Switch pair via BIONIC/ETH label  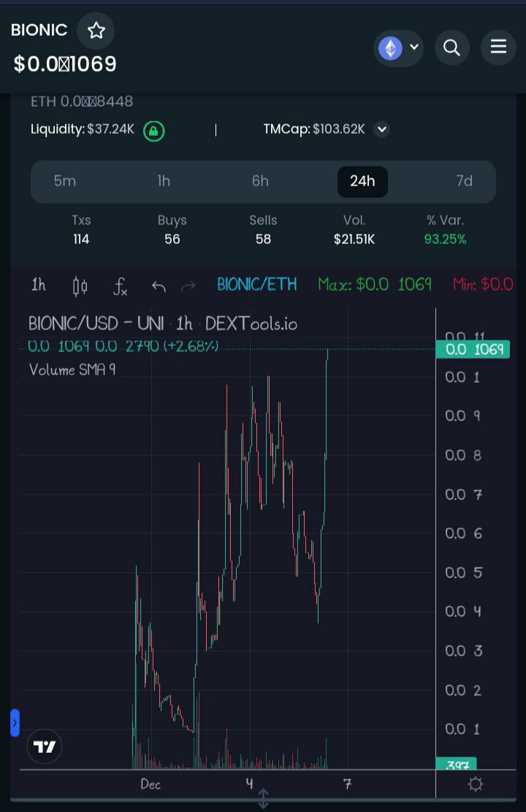[257, 284]
